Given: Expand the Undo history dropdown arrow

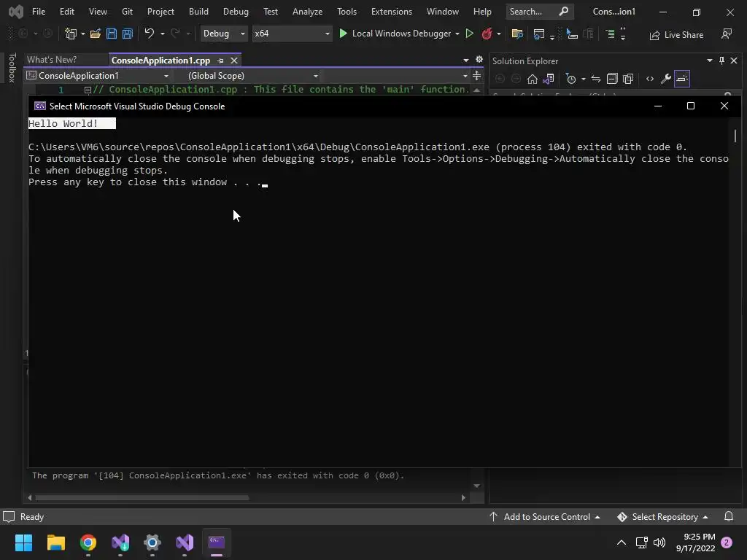Looking at the screenshot, I should click(x=163, y=34).
